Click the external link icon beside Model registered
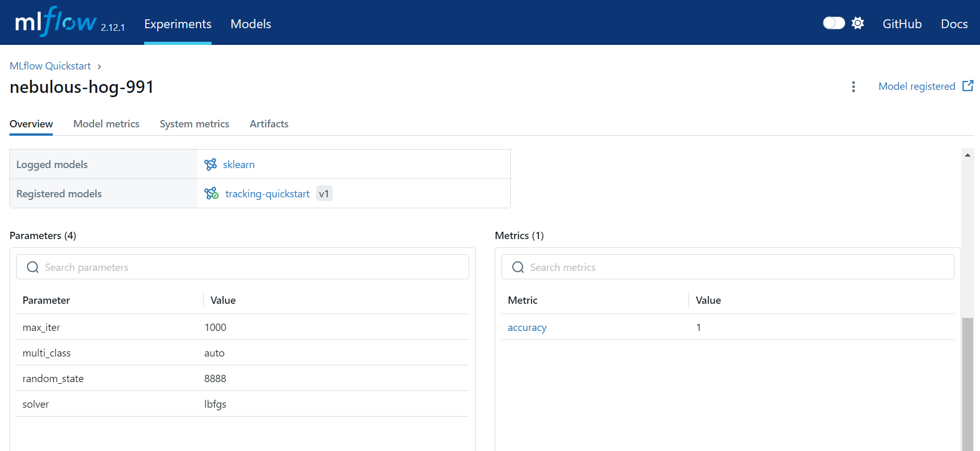Image resolution: width=980 pixels, height=451 pixels. click(968, 86)
